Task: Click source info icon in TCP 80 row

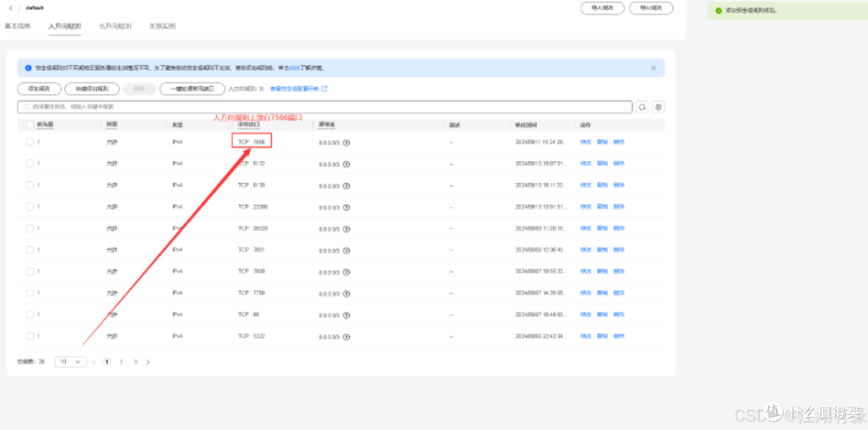Action: coord(346,314)
